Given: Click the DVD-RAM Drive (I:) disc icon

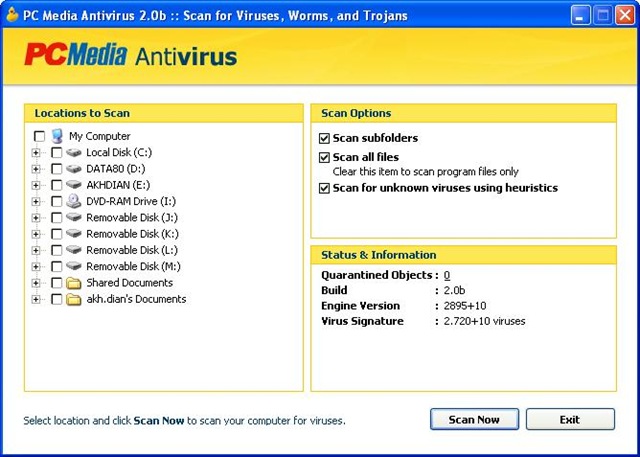Looking at the screenshot, I should pyautogui.click(x=74, y=201).
